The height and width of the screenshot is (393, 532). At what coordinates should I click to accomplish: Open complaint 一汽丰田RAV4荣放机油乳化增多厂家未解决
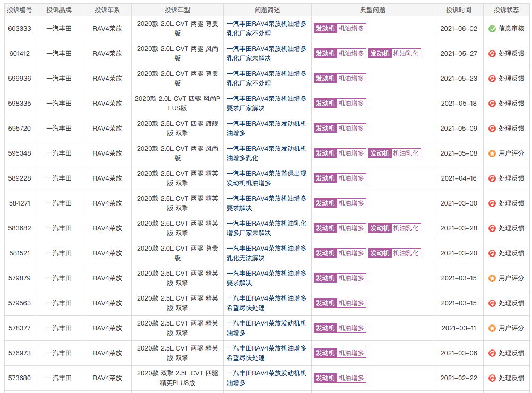click(x=267, y=228)
